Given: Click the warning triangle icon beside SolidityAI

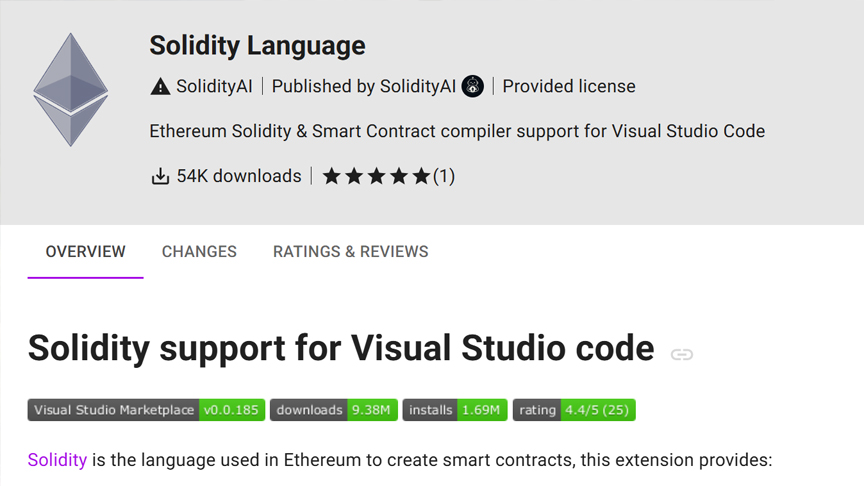Looking at the screenshot, I should click(160, 87).
